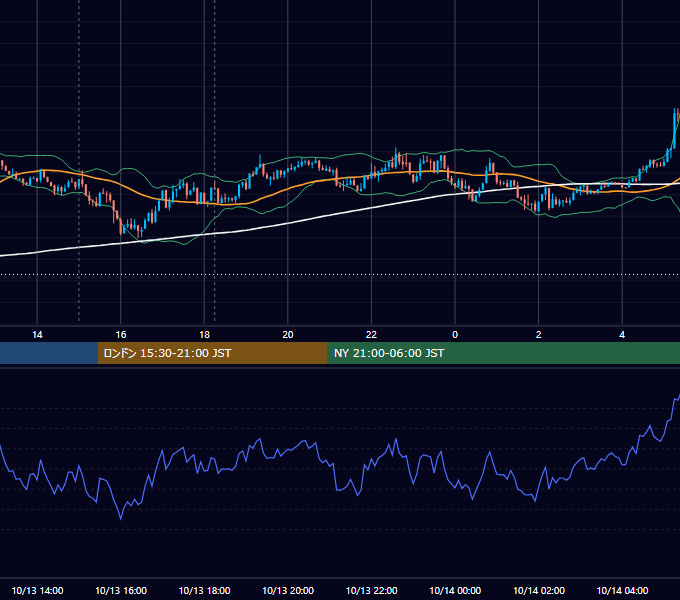Click the 0 hour label on the price chart axis

tap(455, 335)
